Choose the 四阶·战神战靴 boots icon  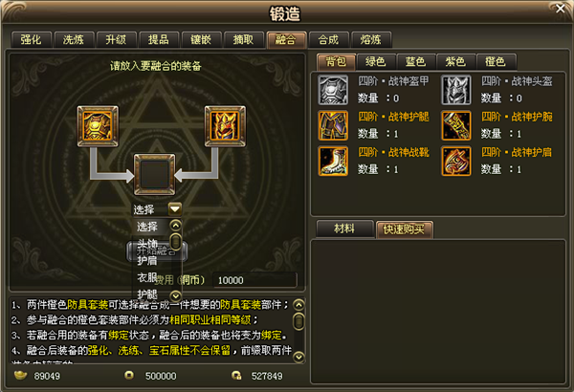(x=333, y=161)
